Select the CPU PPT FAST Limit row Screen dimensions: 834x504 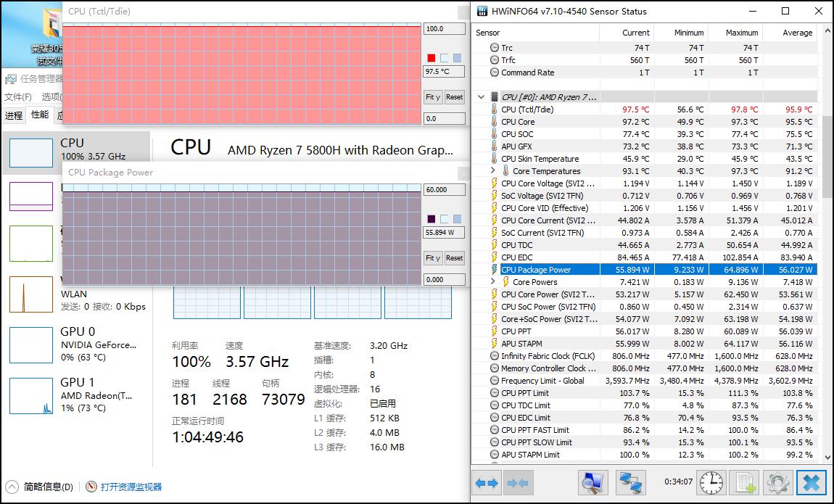pyautogui.click(x=645, y=429)
